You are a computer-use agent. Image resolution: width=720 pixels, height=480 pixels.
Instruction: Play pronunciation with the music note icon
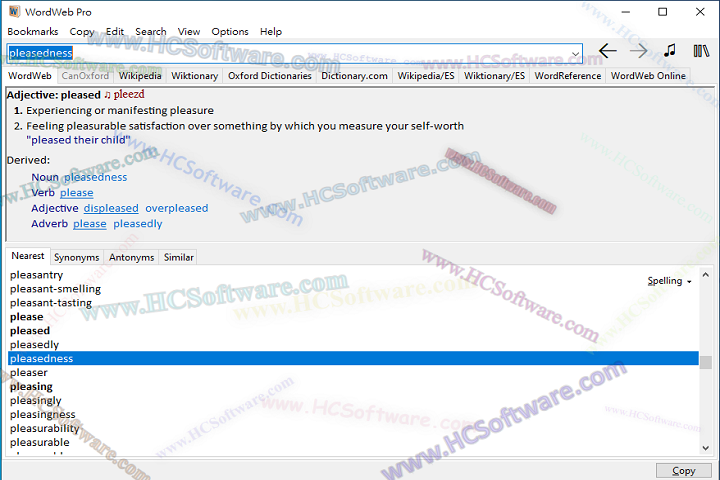click(x=670, y=50)
